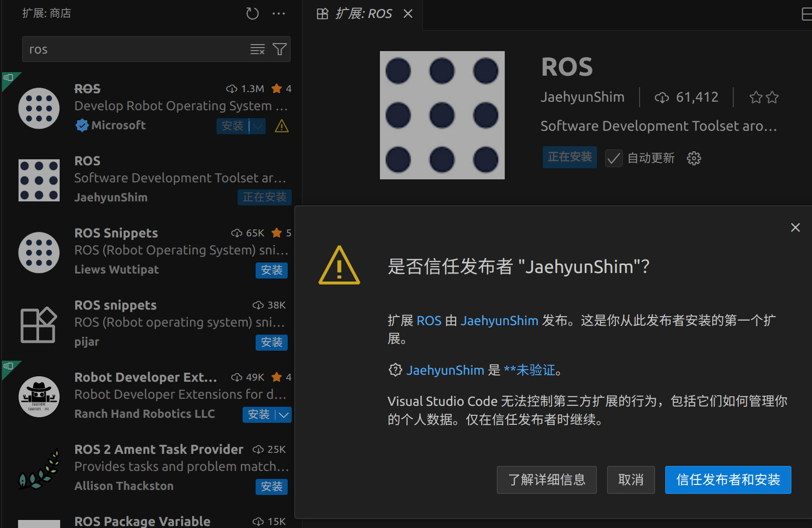The width and height of the screenshot is (812, 528).
Task: Install ROS 2 Ament Task Provider
Action: coord(272,487)
